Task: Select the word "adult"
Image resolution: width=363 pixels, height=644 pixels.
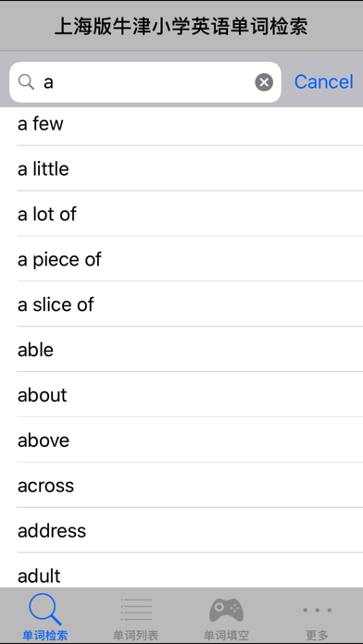Action: tap(181, 571)
